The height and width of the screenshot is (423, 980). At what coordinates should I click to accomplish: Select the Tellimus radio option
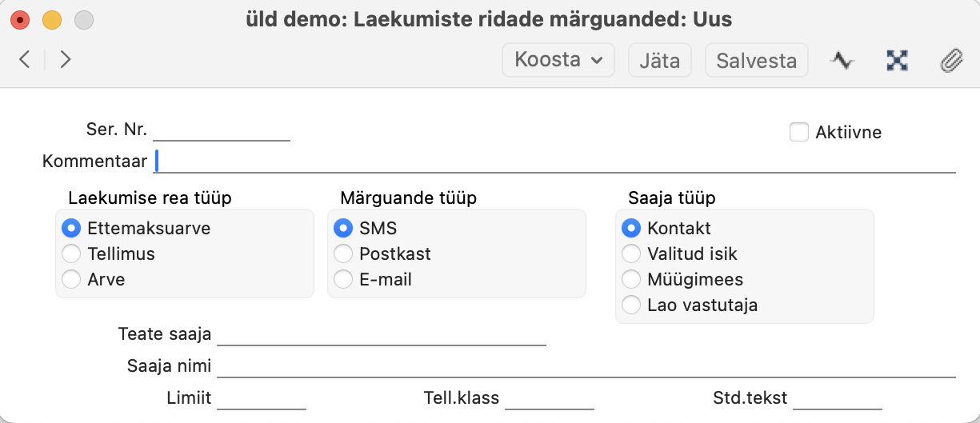click(72, 254)
